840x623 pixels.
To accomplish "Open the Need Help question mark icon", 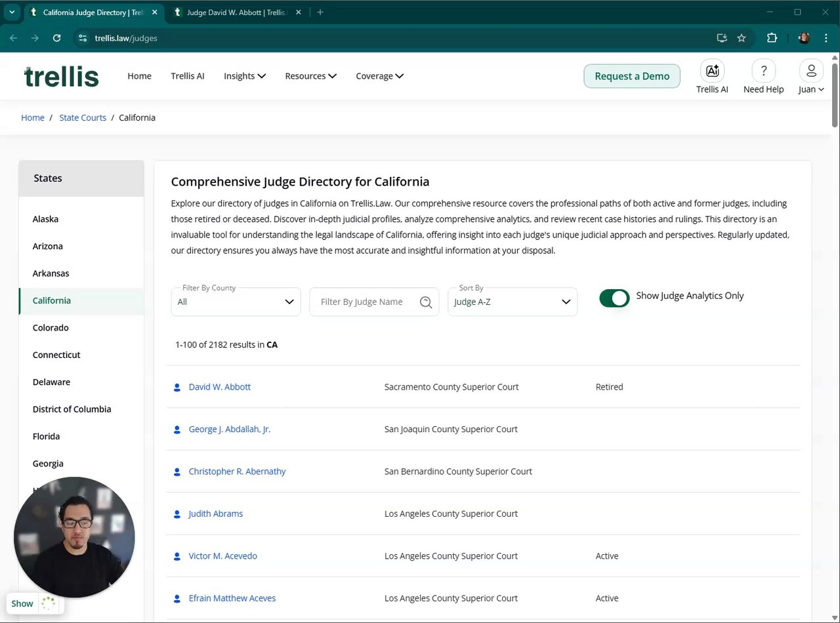I will click(763, 71).
